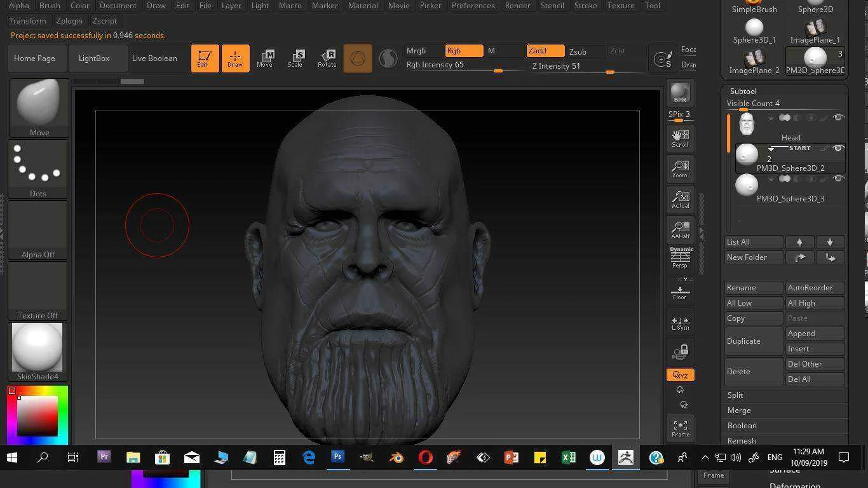This screenshot has width=868, height=488.
Task: Open the Preferences menu
Action: pos(473,5)
